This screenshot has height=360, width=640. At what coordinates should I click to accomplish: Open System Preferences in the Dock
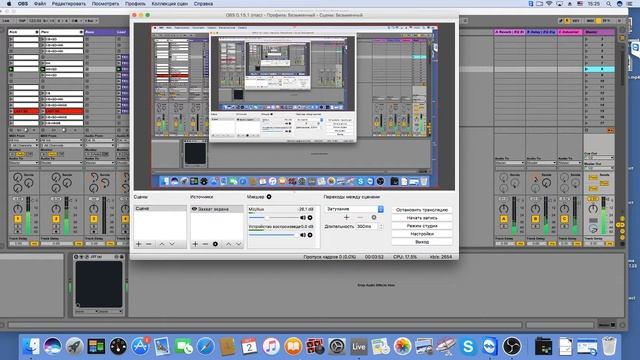pos(337,347)
